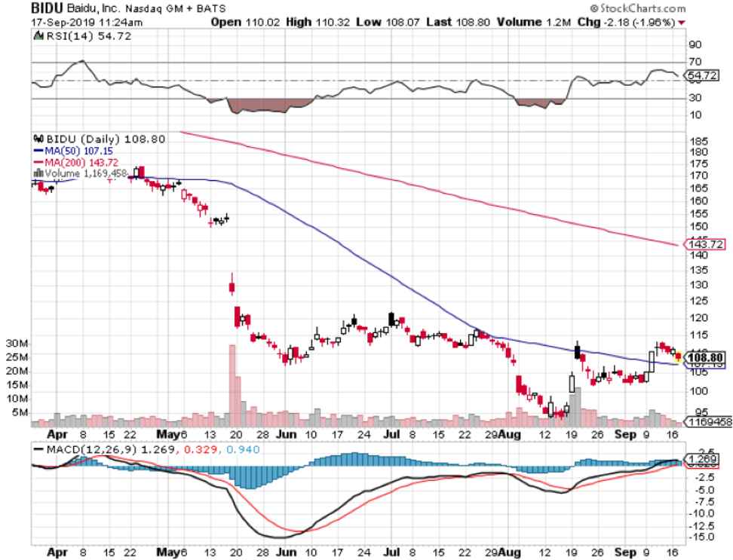Click the volume bars icon in the legend
The image size is (733, 560).
point(38,174)
